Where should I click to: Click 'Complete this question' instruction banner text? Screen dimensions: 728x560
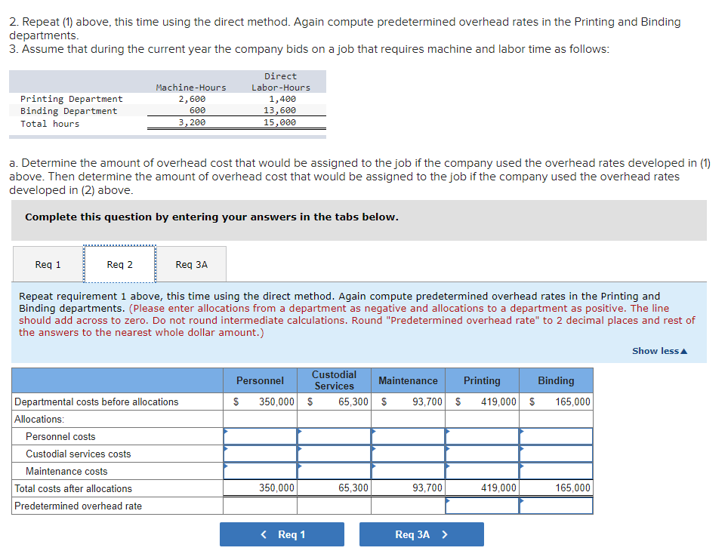pos(211,217)
